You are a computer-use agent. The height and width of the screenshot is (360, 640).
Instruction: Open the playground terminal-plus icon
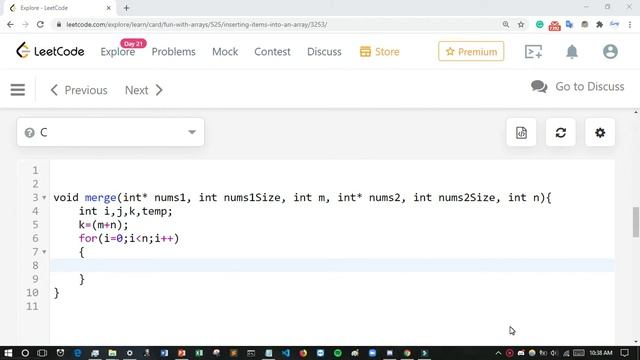[533, 51]
